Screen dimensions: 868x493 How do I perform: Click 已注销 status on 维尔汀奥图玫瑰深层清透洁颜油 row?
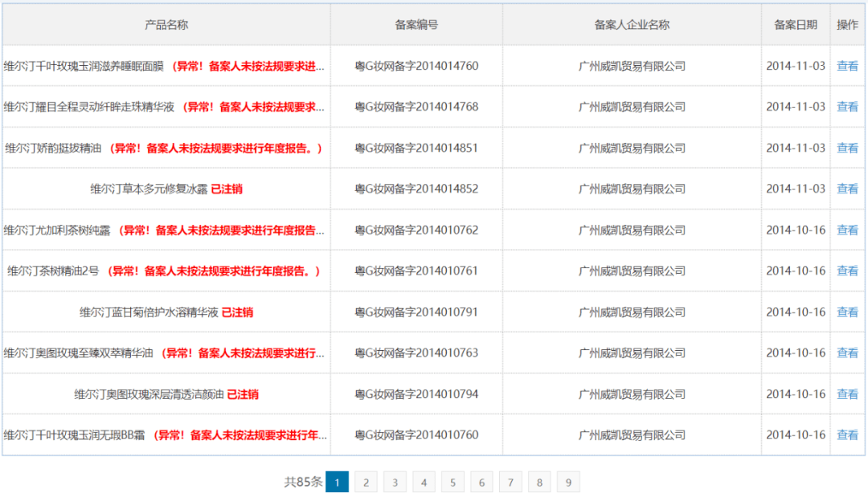pyautogui.click(x=243, y=394)
